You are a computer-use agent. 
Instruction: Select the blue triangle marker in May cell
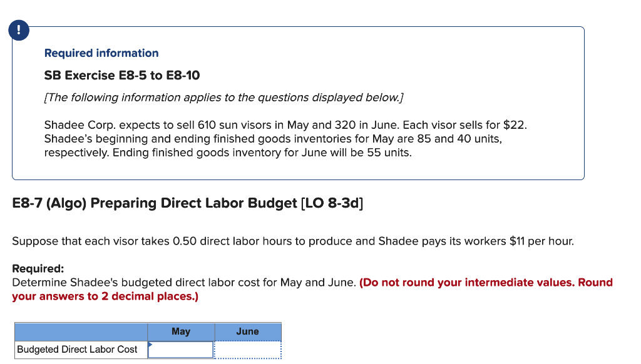click(150, 345)
